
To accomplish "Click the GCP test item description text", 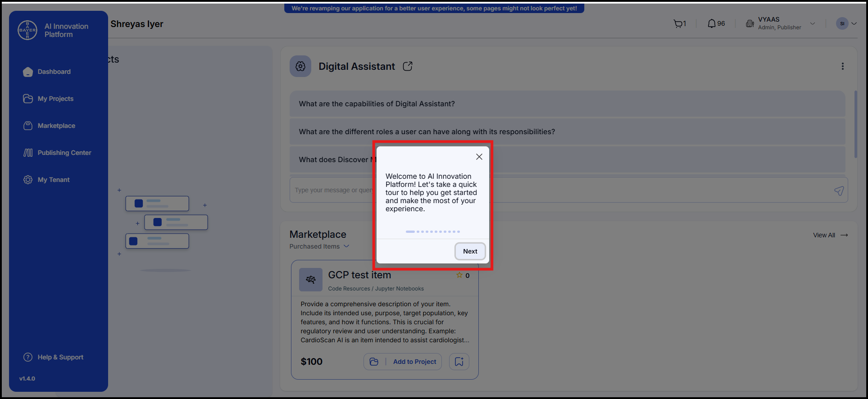I will coord(385,322).
